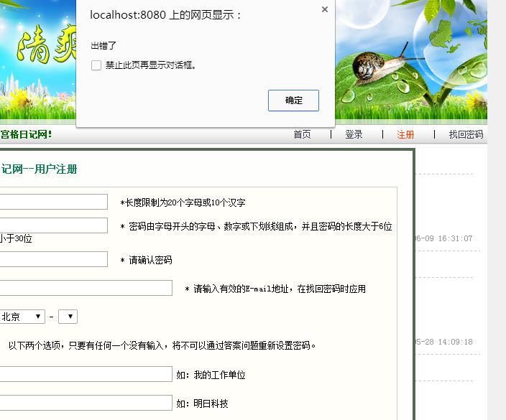Focus the question field beside 如：我的工作单位
Viewport: 506px width, 420px height.
tap(86, 374)
